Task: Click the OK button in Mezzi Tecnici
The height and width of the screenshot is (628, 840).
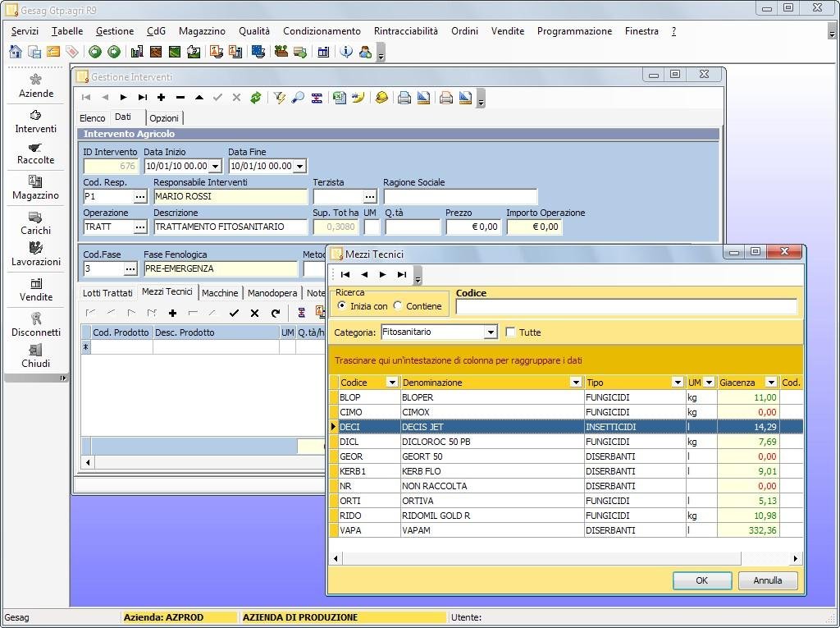Action: [x=701, y=580]
